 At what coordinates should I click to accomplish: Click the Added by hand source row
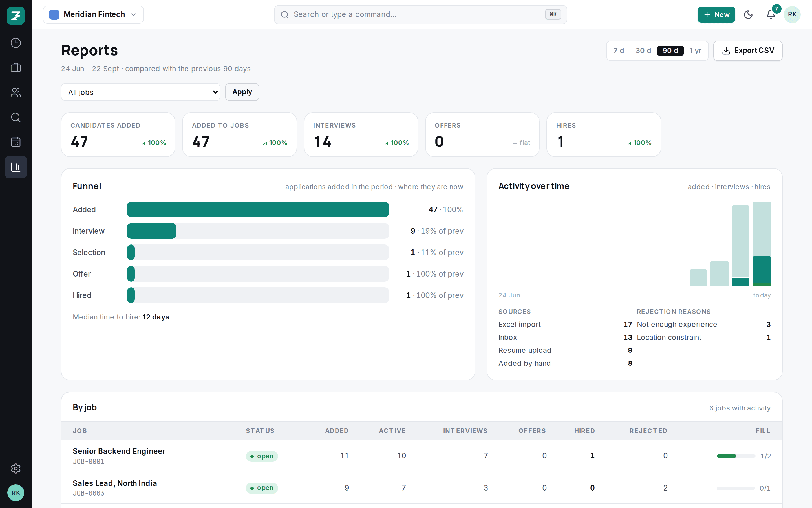coord(565,363)
